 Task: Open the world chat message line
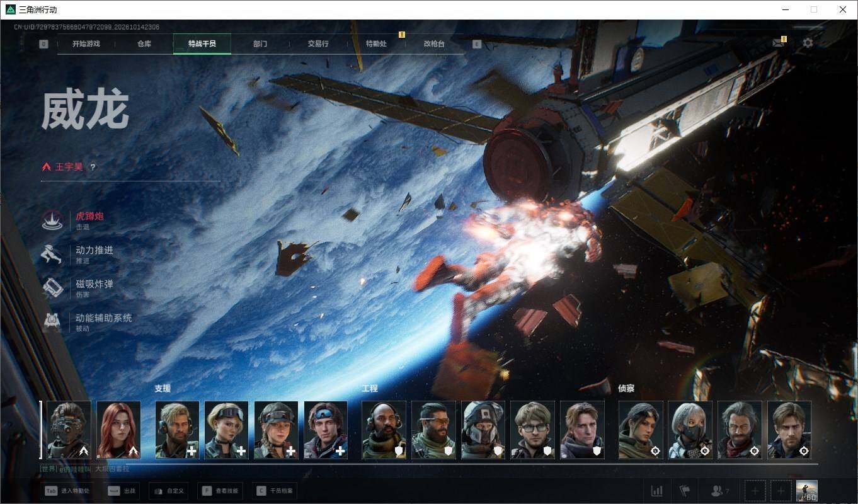tap(85, 469)
